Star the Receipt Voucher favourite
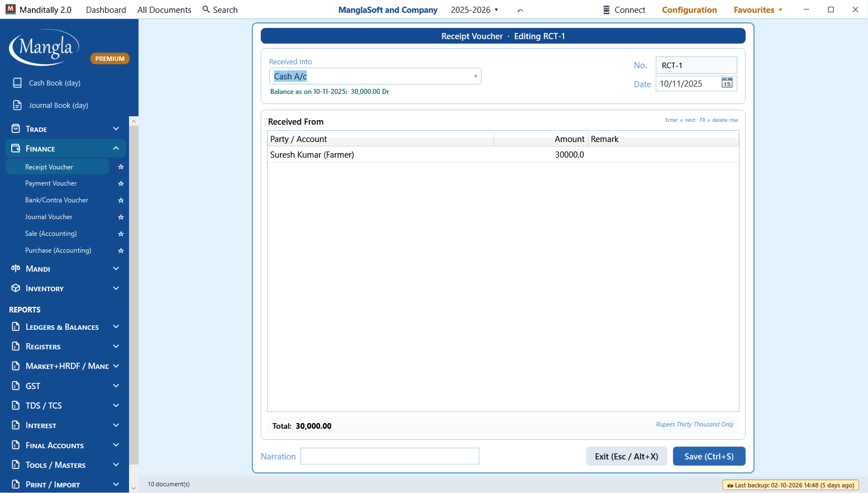The image size is (868, 493). 121,167
